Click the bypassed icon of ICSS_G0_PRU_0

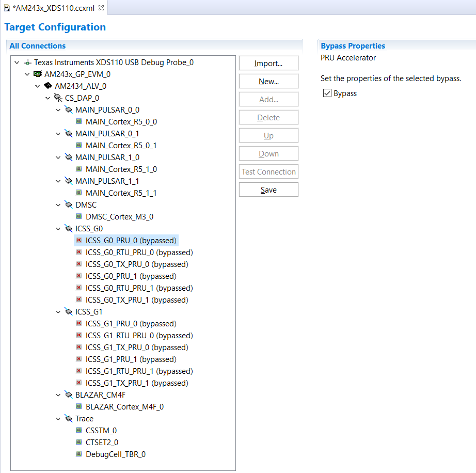tap(79, 241)
